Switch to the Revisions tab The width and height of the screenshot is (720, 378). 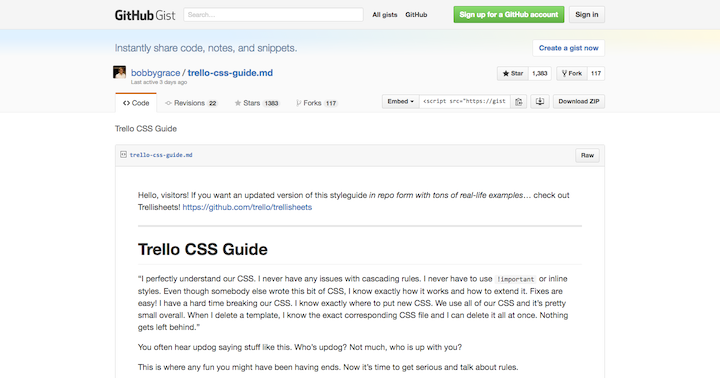tap(191, 103)
